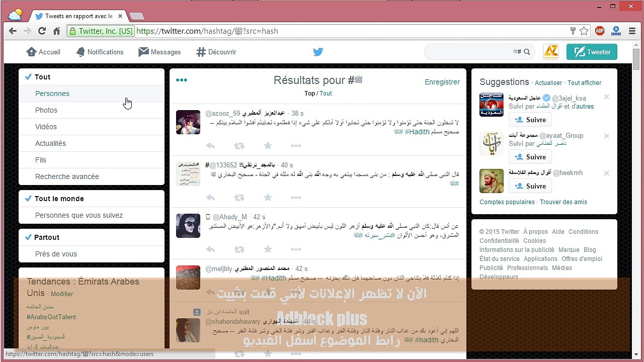Reply to the @Ahady_M tweet
The width and height of the screenshot is (644, 362).
210,249
